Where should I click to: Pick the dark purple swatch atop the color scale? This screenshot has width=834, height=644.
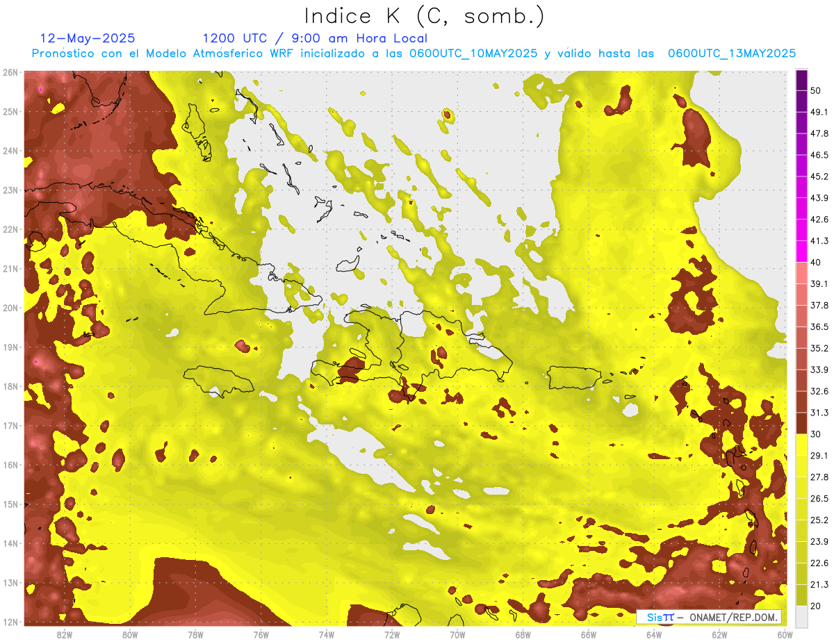coord(801,81)
